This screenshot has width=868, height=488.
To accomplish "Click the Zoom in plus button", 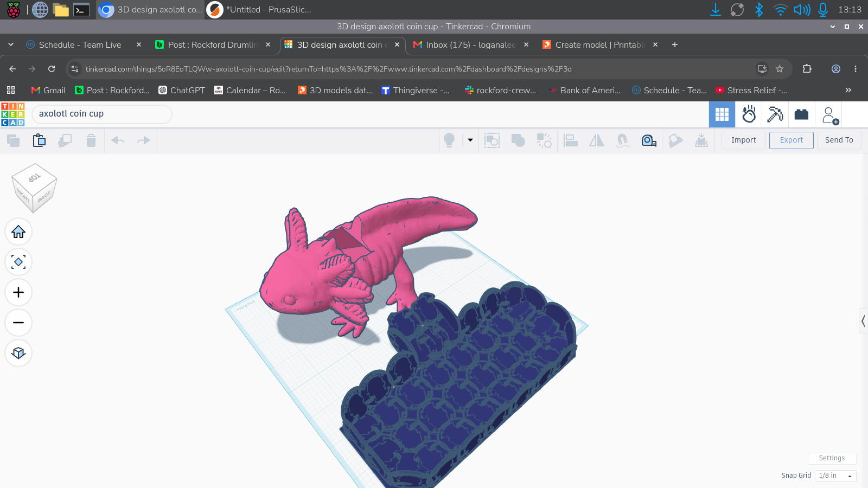I will click(18, 293).
